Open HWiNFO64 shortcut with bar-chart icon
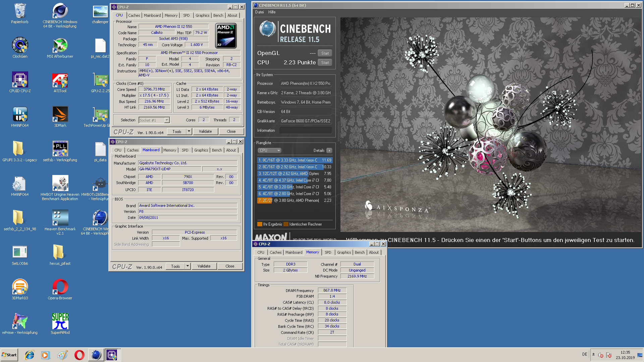Image resolution: width=644 pixels, height=362 pixels. (x=20, y=117)
